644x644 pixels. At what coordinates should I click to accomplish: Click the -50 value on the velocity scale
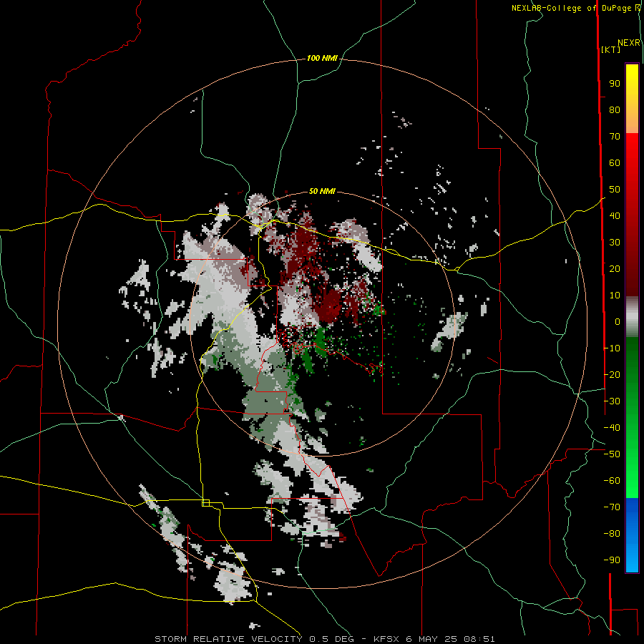612,454
